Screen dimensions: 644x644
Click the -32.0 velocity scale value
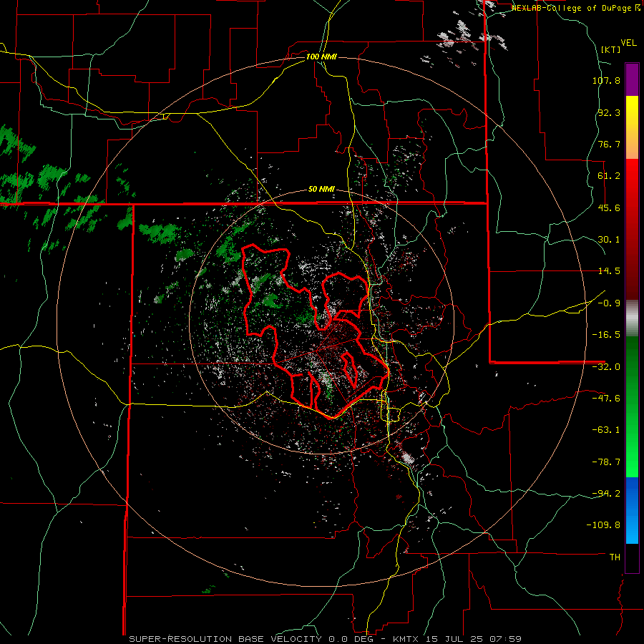point(606,367)
